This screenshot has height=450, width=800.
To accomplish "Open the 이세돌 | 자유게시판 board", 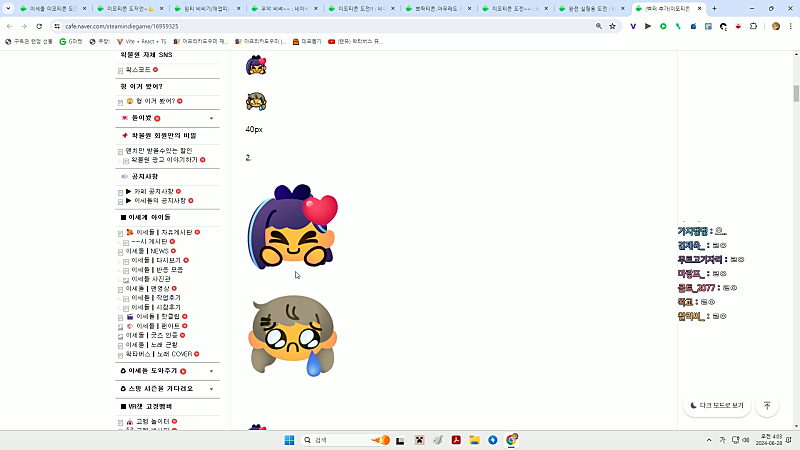I will pos(164,232).
